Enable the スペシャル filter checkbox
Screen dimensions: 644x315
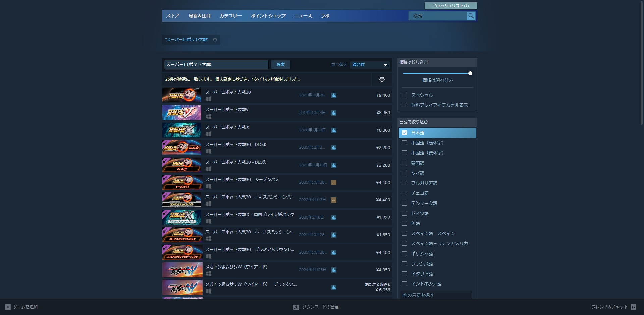(404, 95)
